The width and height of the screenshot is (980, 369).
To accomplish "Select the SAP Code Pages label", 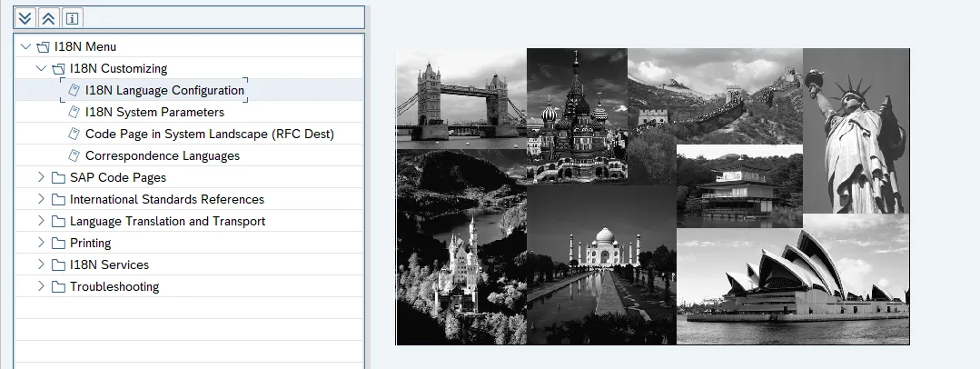I will (118, 177).
